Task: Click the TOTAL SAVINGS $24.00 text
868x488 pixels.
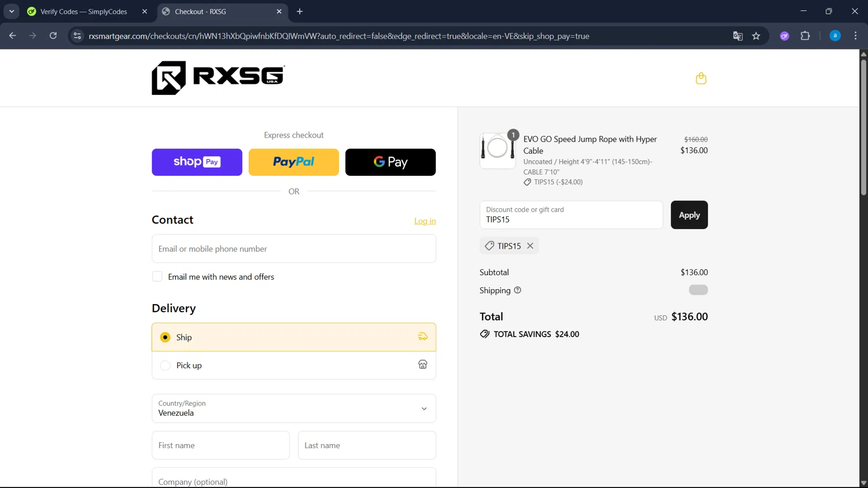Action: [536, 334]
